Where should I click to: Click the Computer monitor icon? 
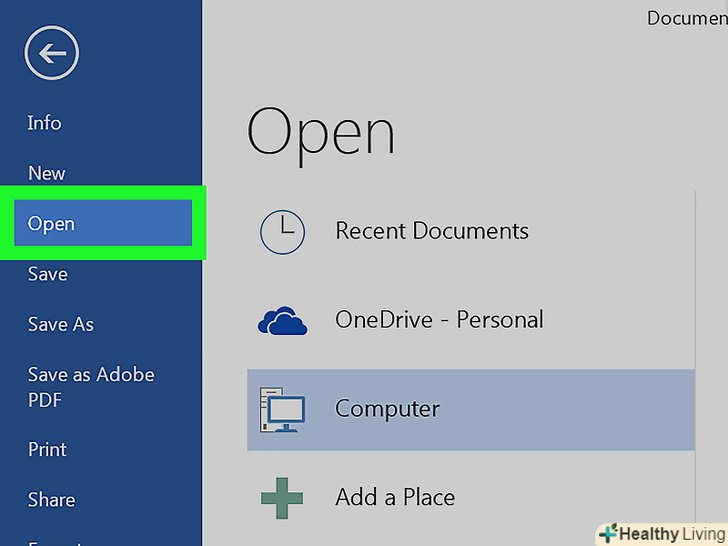[282, 410]
